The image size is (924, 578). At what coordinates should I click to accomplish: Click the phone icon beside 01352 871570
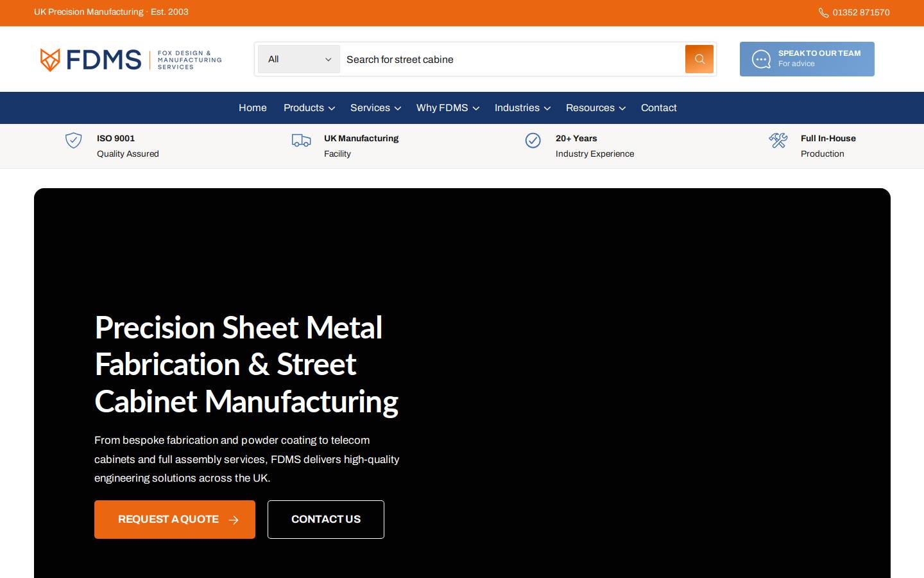[823, 13]
